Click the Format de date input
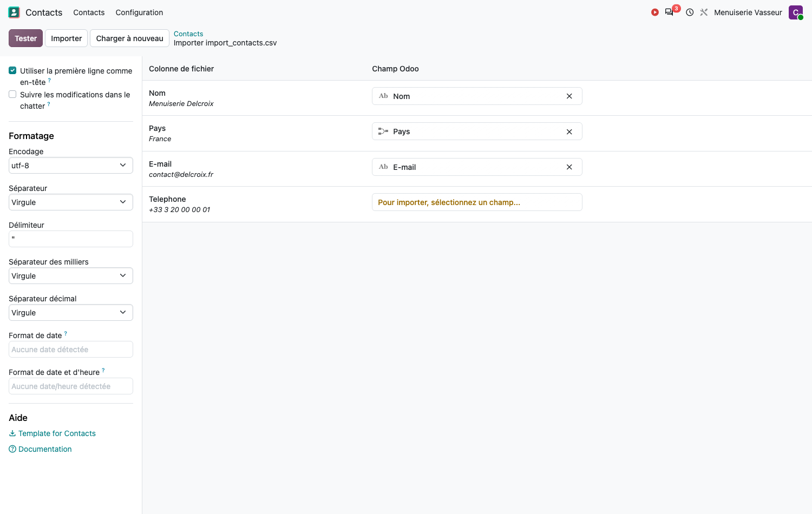Screen dimensions: 812x514 coord(71,350)
